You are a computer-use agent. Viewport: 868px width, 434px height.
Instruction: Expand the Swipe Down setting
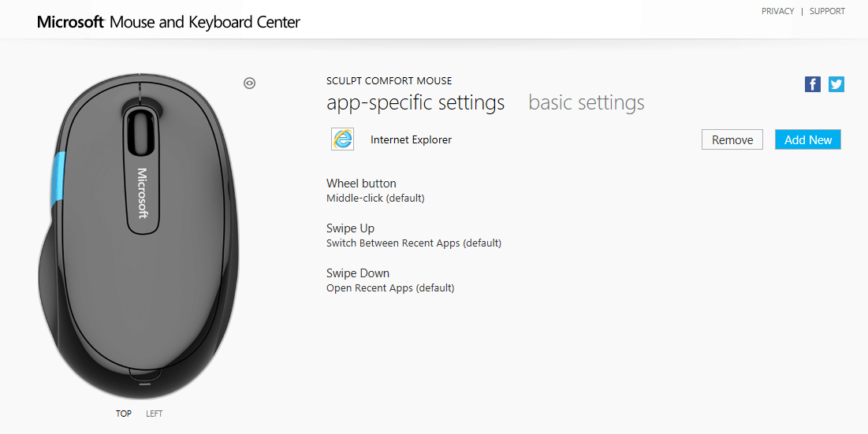(358, 273)
